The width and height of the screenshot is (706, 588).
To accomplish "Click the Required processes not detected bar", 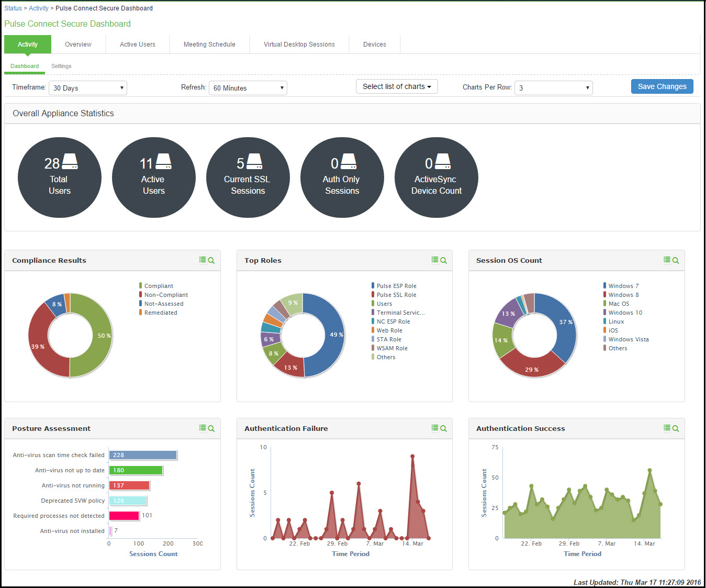I will pos(124,516).
